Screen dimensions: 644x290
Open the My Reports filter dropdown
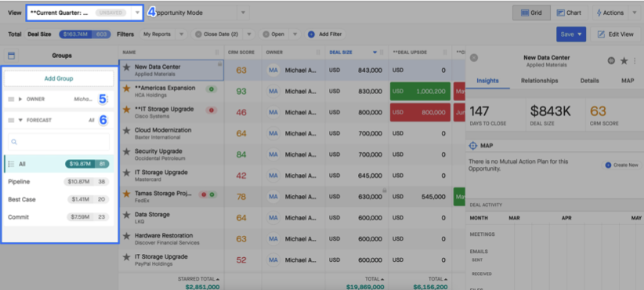click(x=181, y=34)
